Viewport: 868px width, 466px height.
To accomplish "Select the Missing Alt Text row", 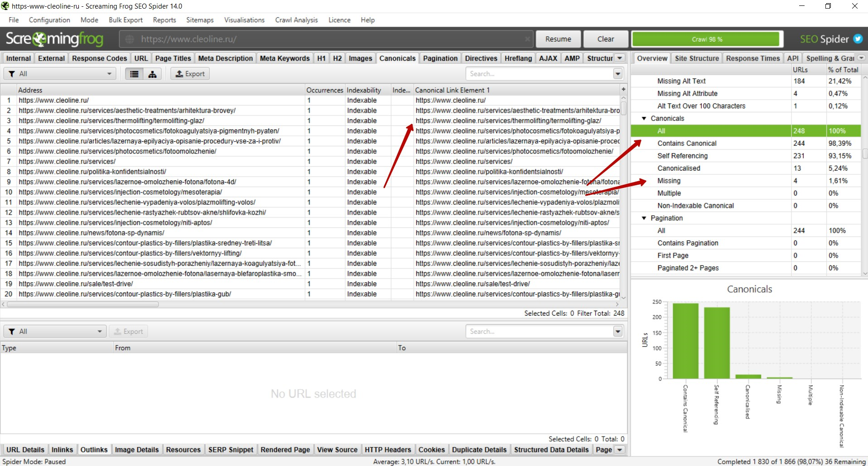I will (x=746, y=81).
